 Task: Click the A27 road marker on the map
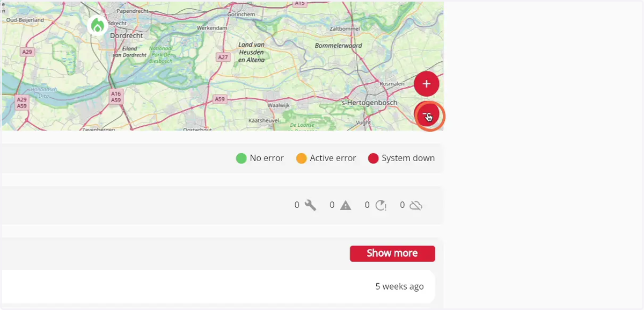(x=223, y=57)
